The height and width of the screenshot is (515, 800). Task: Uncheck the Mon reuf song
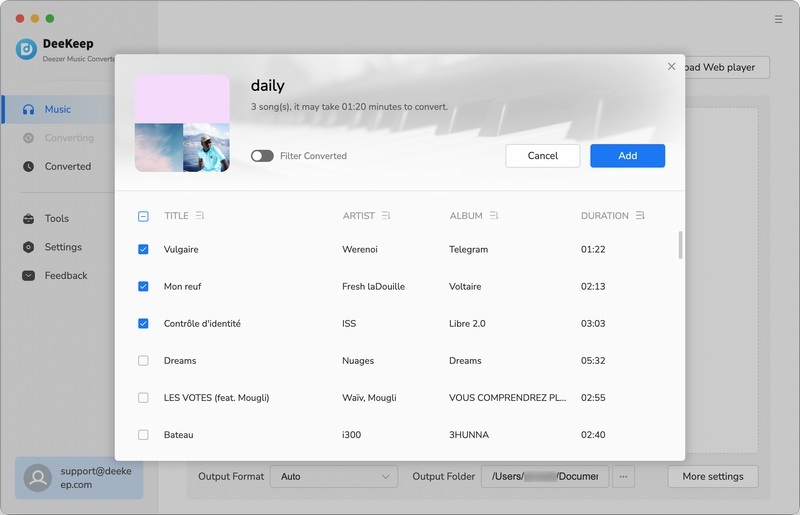[143, 286]
